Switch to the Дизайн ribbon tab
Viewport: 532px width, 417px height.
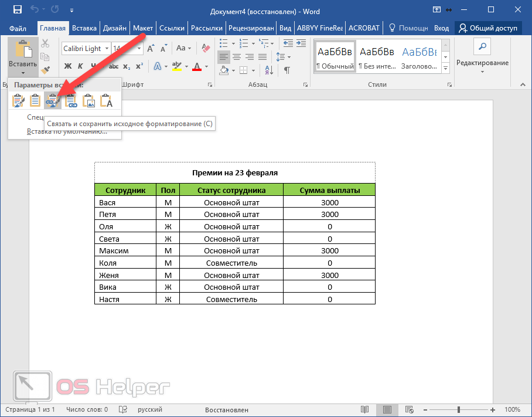[x=115, y=28]
